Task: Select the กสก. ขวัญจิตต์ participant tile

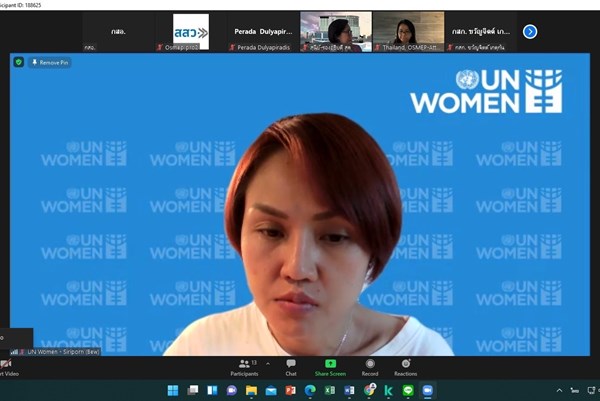Action: [481, 32]
